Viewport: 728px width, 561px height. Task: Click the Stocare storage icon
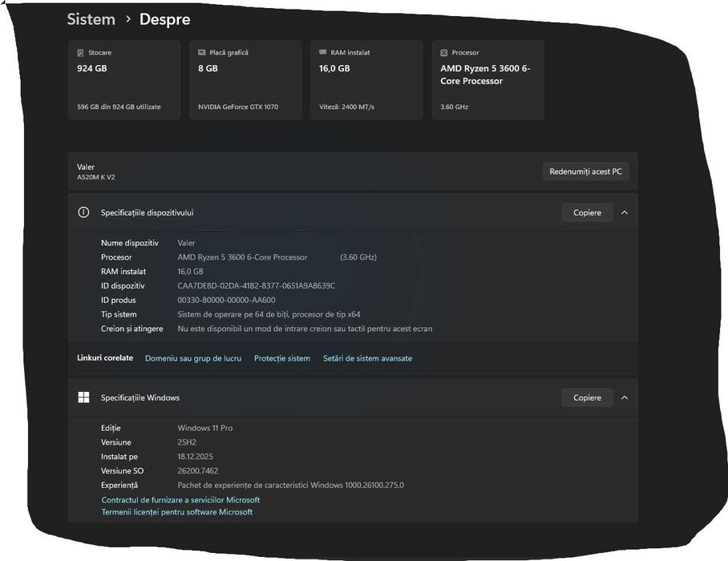(x=80, y=53)
